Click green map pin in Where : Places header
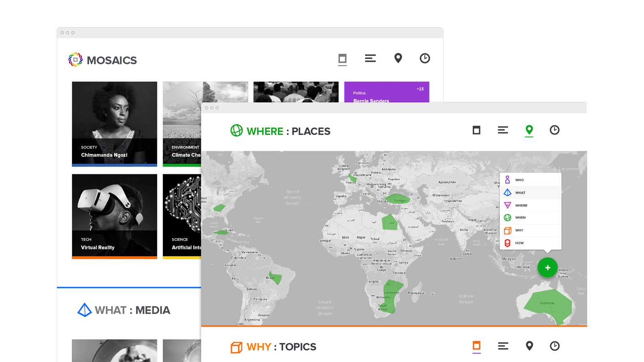Image resolution: width=644 pixels, height=362 pixels. (529, 130)
